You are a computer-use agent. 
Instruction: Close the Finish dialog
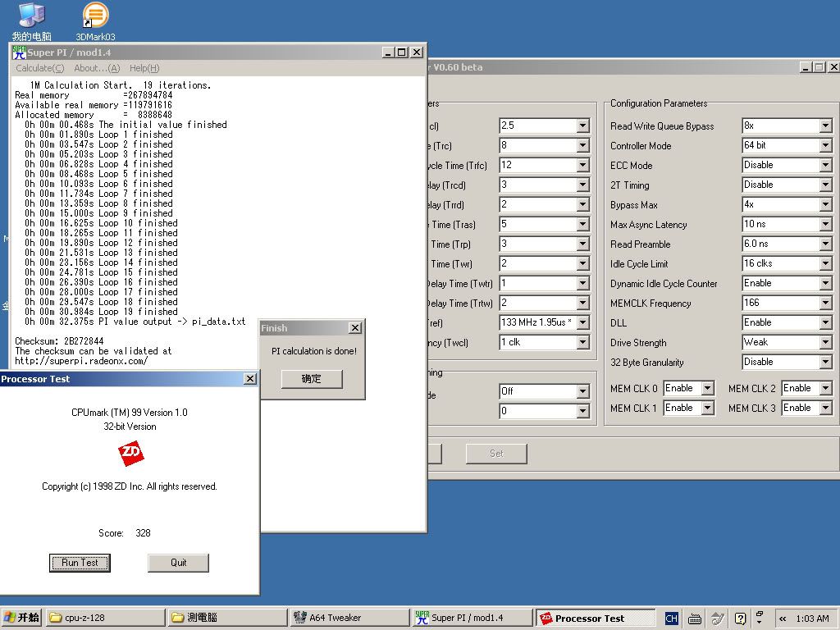click(355, 328)
